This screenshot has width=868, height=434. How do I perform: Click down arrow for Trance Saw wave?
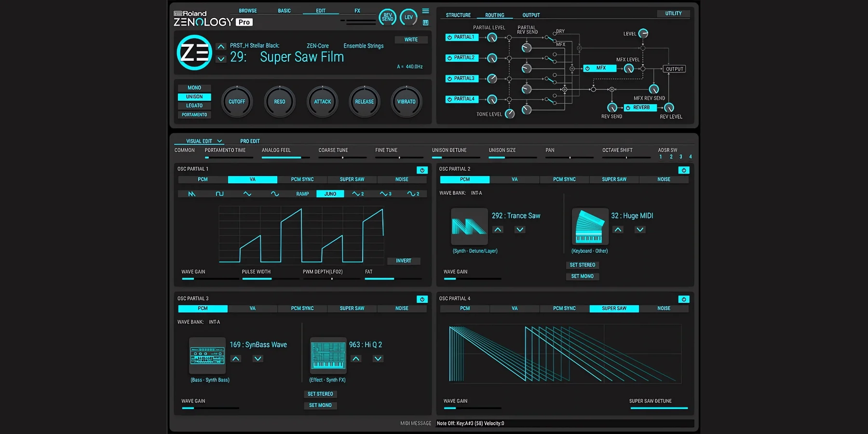pyautogui.click(x=520, y=230)
